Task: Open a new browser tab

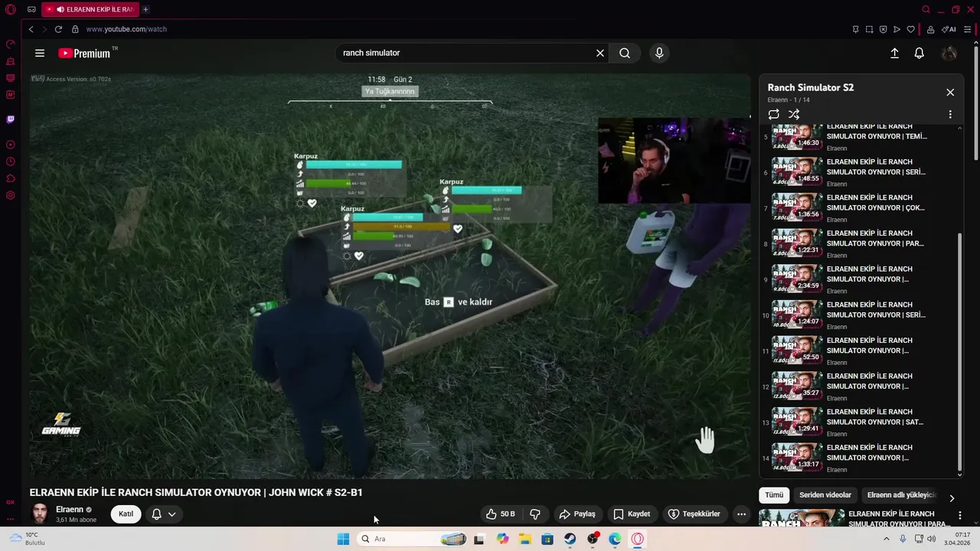Action: click(145, 9)
